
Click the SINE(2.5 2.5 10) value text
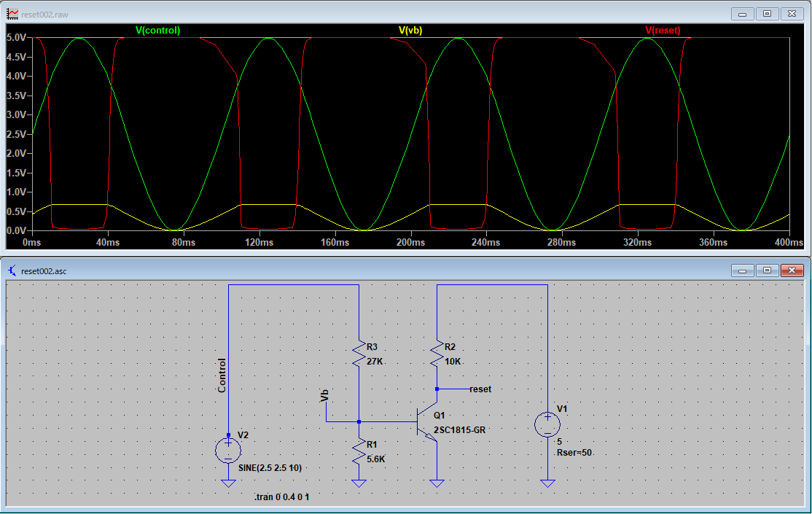[270, 468]
